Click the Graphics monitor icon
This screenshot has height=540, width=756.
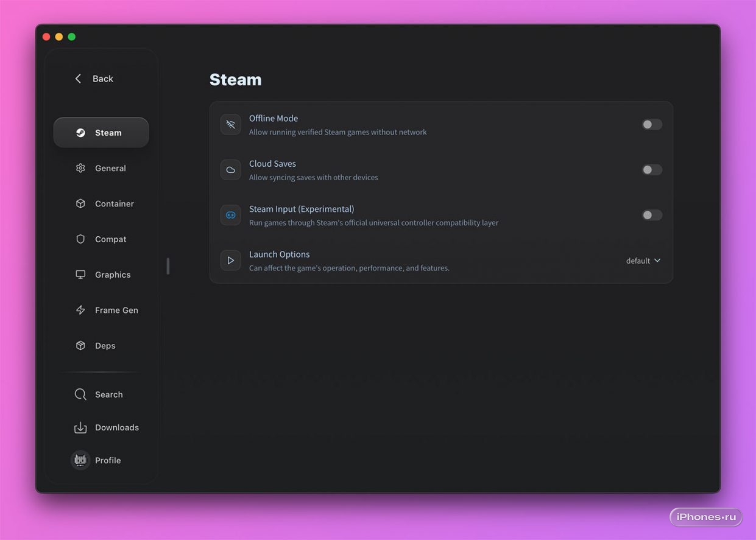[80, 275]
